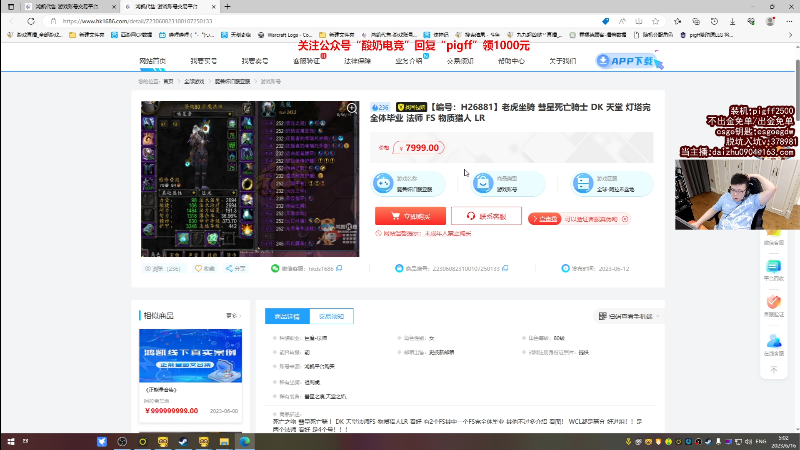Reload the page with browser refresh icon
This screenshot has height=450, width=800.
point(31,21)
